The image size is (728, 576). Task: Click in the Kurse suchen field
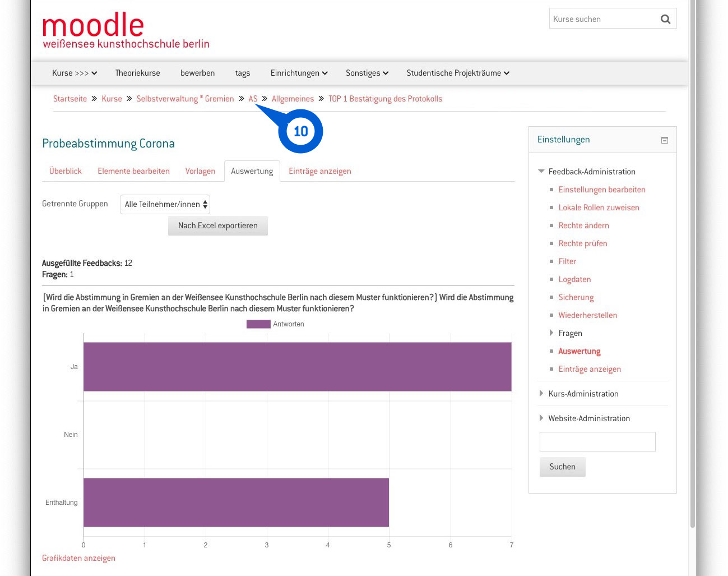[602, 19]
